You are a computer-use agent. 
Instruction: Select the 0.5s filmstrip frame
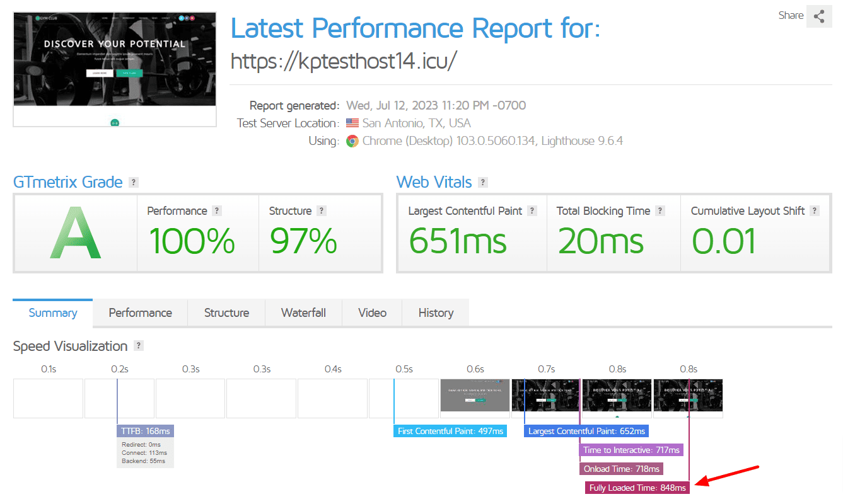tap(404, 398)
